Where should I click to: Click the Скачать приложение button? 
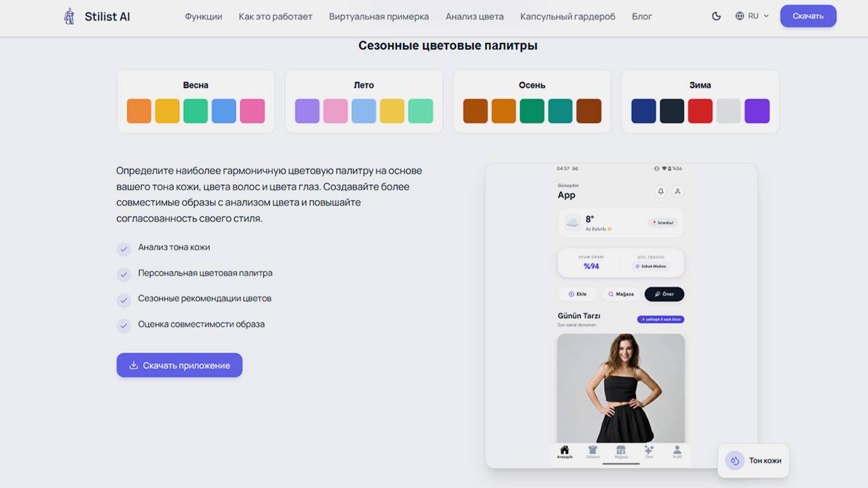179,365
